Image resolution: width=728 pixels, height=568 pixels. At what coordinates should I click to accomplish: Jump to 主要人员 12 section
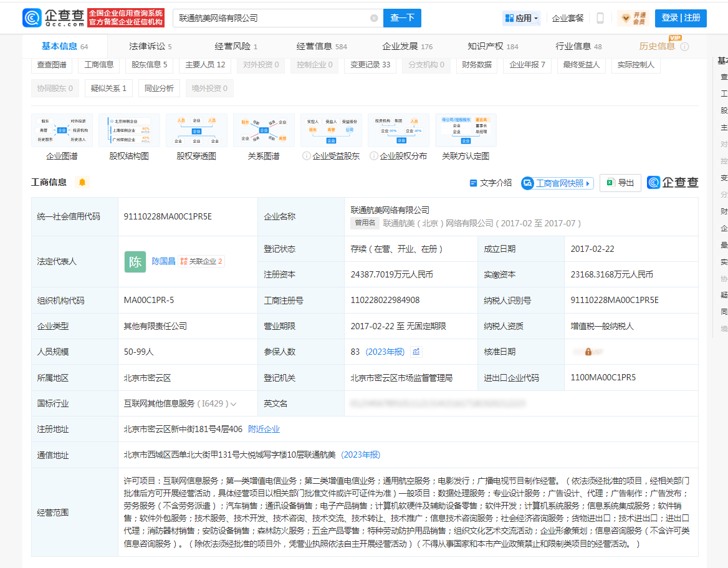click(205, 65)
